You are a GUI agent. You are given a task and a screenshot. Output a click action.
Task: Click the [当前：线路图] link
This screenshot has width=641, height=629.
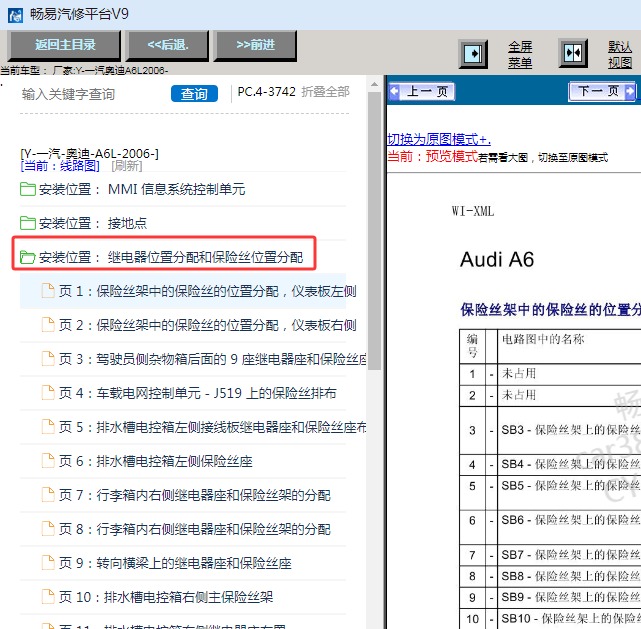click(60, 166)
